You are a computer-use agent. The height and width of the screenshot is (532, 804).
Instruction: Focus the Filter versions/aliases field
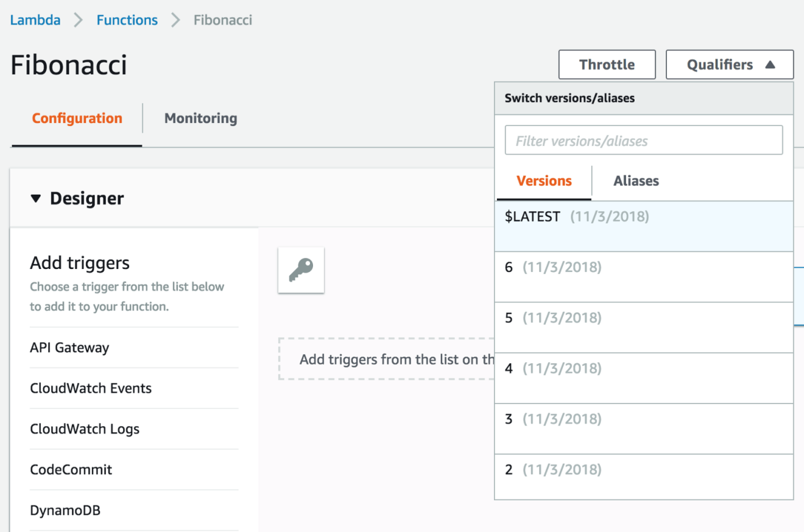643,141
